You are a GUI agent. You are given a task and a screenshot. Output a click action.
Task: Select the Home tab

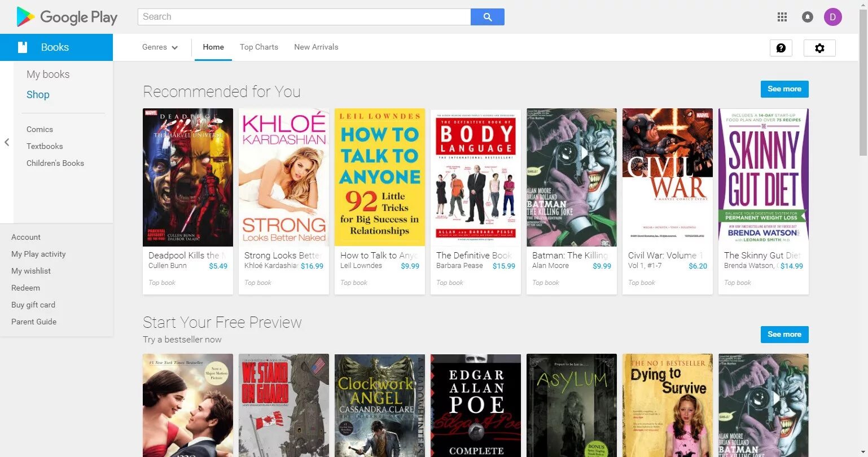(x=213, y=47)
